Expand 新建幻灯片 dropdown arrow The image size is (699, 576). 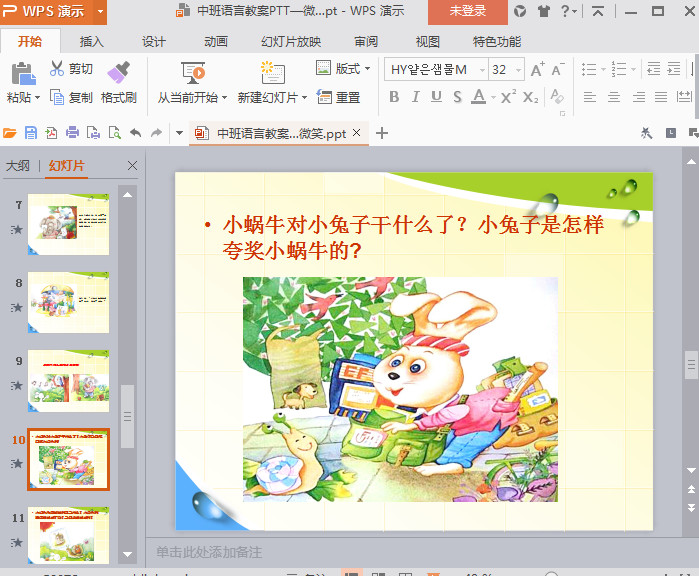click(304, 97)
